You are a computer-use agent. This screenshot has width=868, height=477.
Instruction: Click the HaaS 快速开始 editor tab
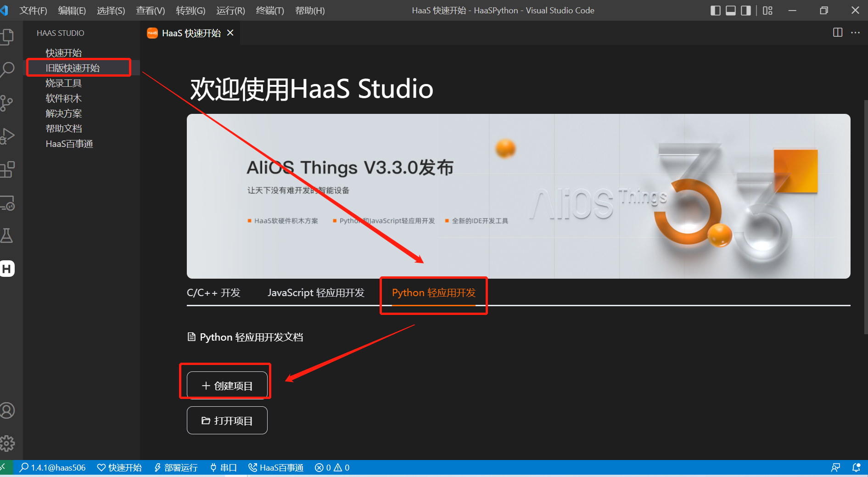(190, 33)
